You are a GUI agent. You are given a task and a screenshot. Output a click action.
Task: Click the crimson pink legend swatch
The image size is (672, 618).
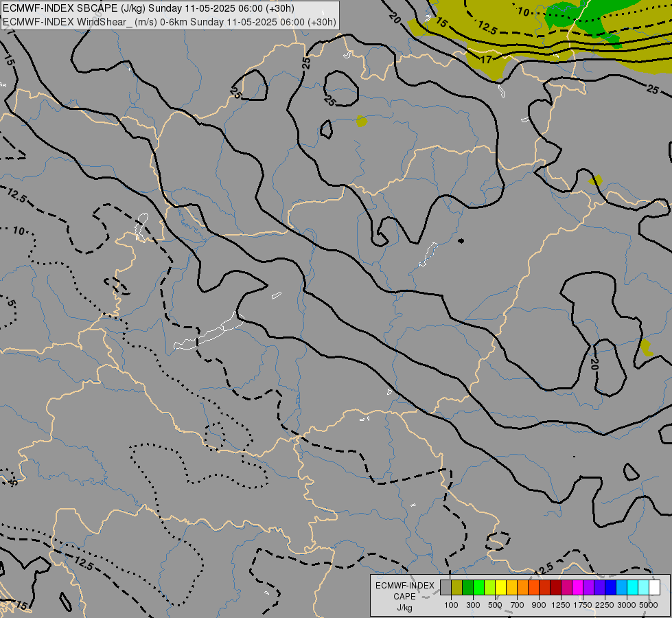[566, 587]
